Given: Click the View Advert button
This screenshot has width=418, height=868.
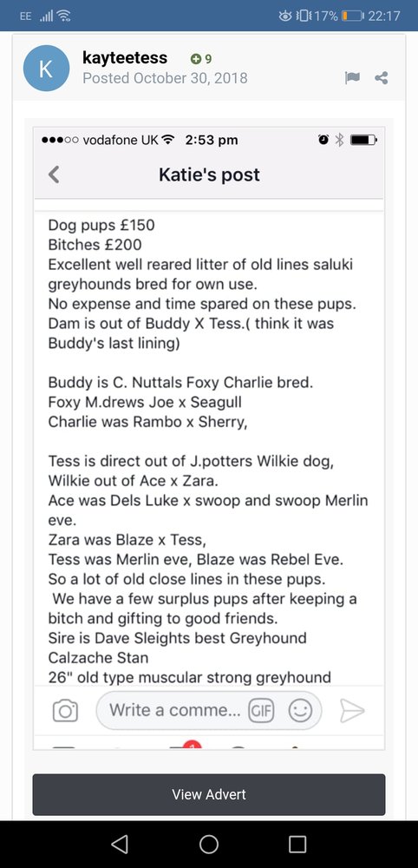Looking at the screenshot, I should point(209,794).
